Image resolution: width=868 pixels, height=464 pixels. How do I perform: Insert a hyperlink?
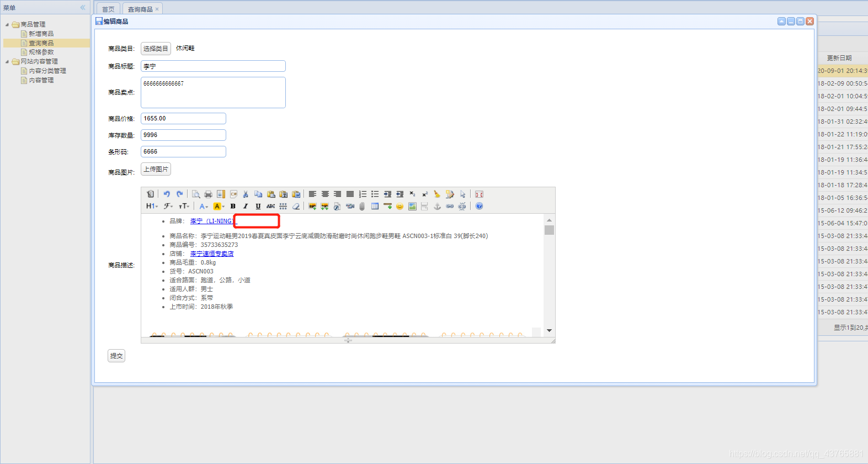(450, 206)
